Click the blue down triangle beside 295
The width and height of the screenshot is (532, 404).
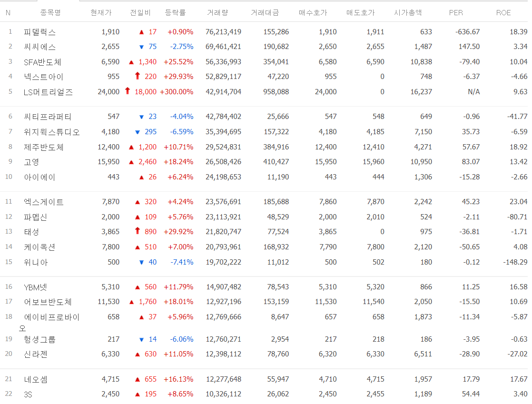point(138,132)
